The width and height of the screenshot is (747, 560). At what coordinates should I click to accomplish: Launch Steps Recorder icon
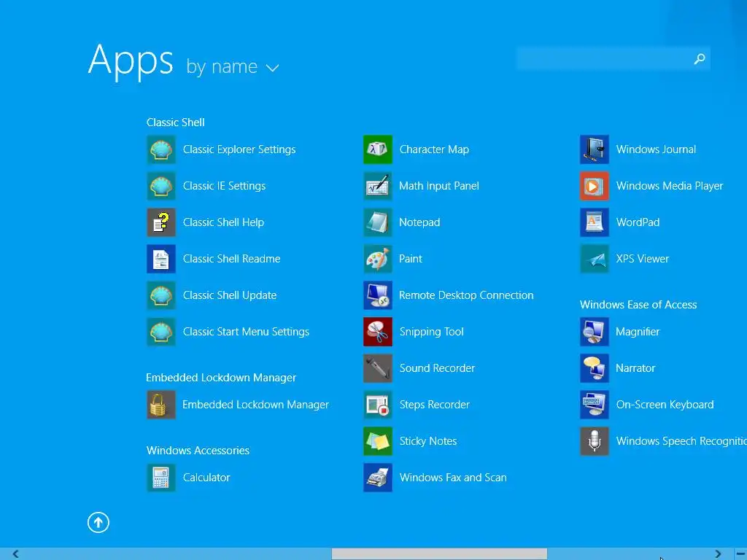[378, 405]
